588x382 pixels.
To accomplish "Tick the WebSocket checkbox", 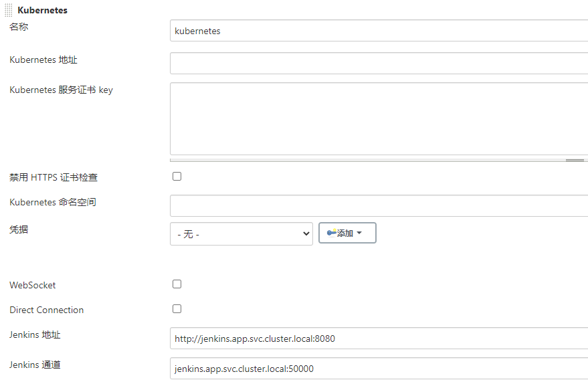I will 177,284.
